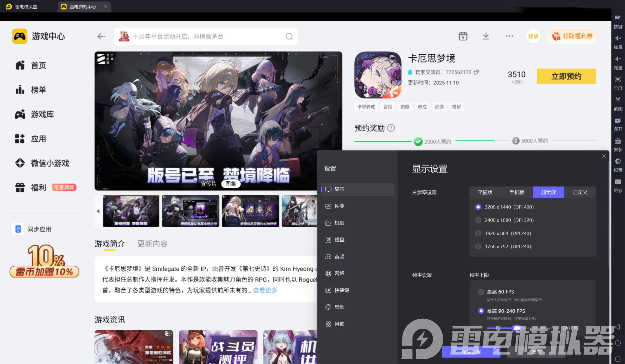Click the FPS limit slider handle
This screenshot has height=364, width=625.
[517, 328]
